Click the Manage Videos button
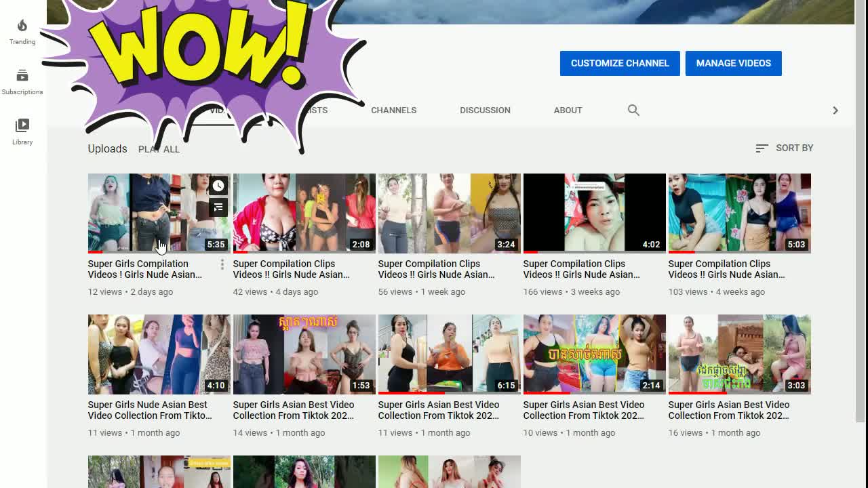868x488 pixels. [x=734, y=63]
